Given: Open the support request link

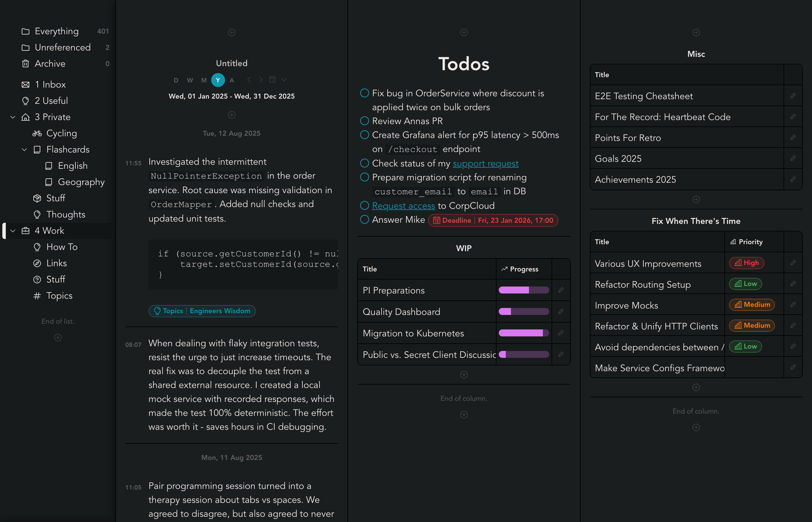Looking at the screenshot, I should point(485,164).
